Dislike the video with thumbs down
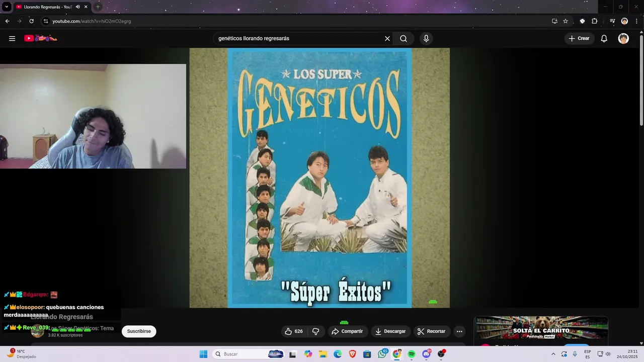The image size is (644, 362). 316,331
